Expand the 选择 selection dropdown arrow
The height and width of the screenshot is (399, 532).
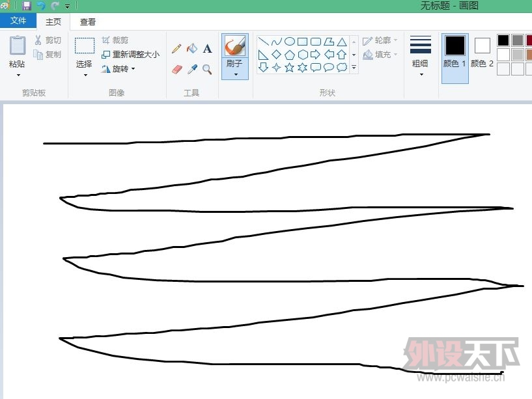point(85,75)
